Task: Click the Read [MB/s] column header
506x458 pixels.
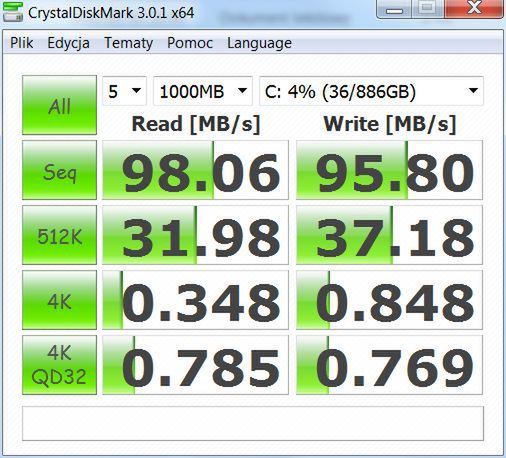Action: click(196, 124)
